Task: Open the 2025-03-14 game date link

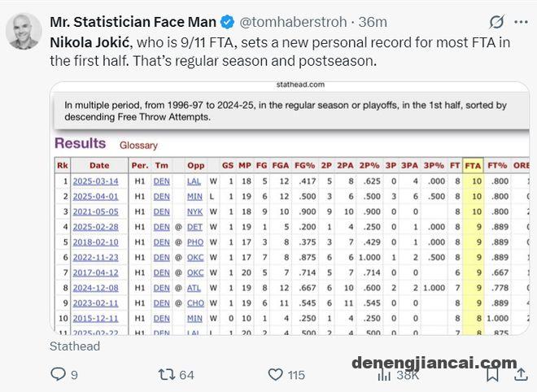Action: 95,181
